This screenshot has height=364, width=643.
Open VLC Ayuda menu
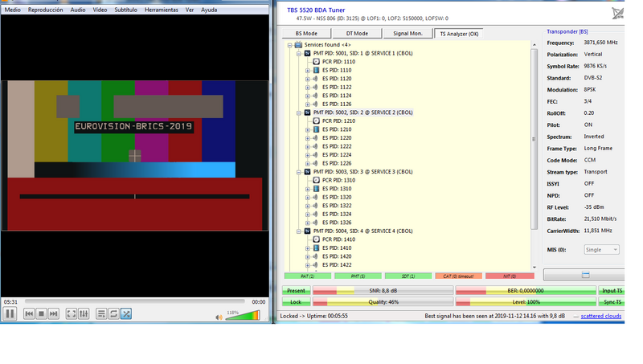tap(209, 10)
